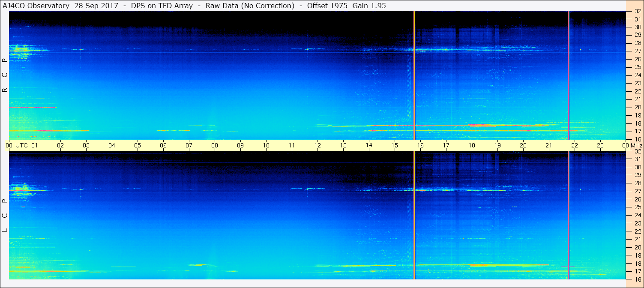Select the 16 MHz label of RCP panel

click(638, 139)
